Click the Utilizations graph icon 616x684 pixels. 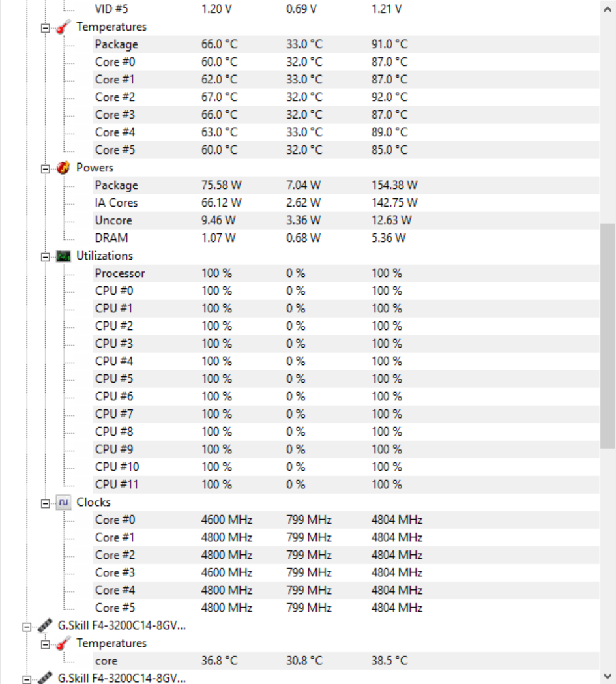click(x=64, y=256)
